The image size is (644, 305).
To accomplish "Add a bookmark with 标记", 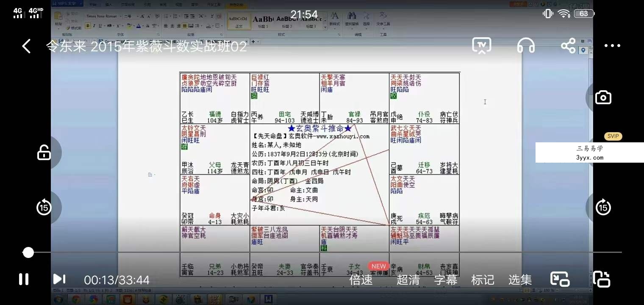I will click(x=483, y=280).
